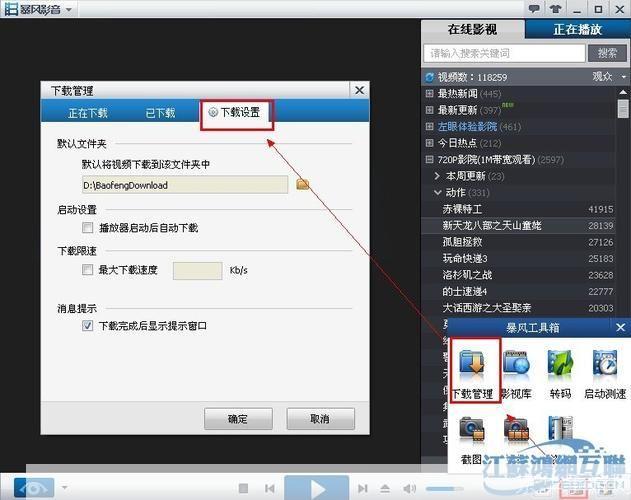Close the 暴风工具箱 toolbox panel
Viewport: 631px width, 500px height.
tap(620, 328)
